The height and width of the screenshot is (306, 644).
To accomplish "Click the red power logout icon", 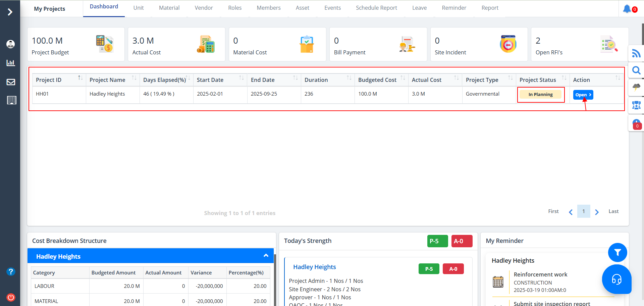I will [11, 297].
